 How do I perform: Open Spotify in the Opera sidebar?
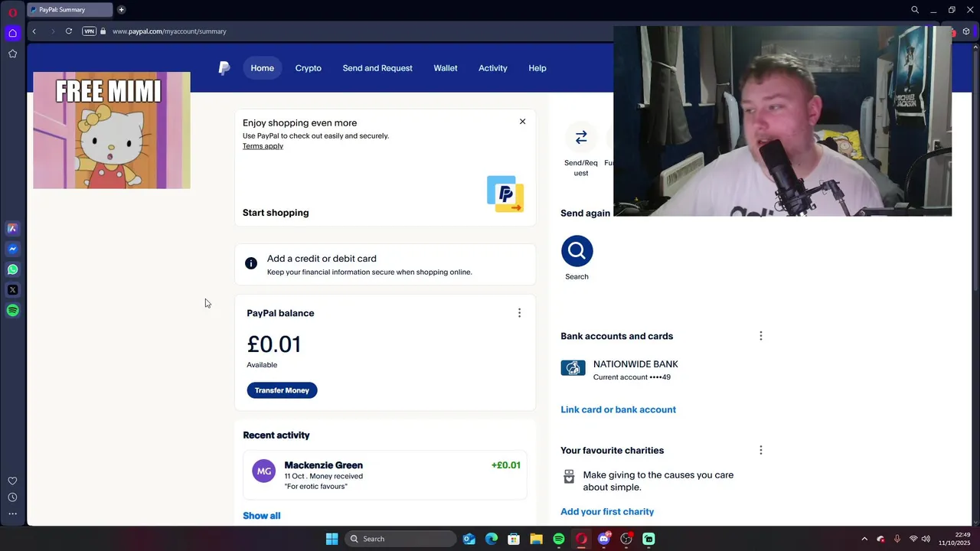[12, 311]
